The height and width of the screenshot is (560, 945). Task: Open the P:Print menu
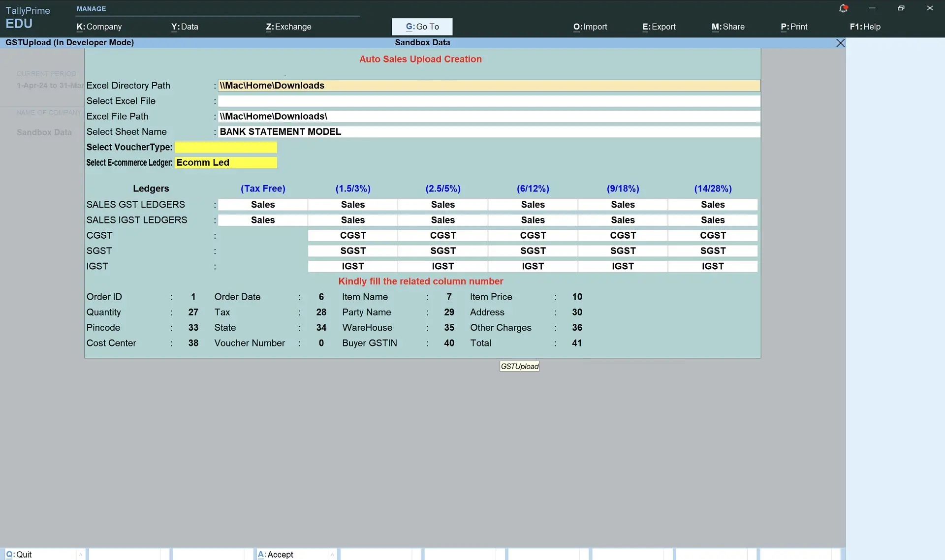793,27
